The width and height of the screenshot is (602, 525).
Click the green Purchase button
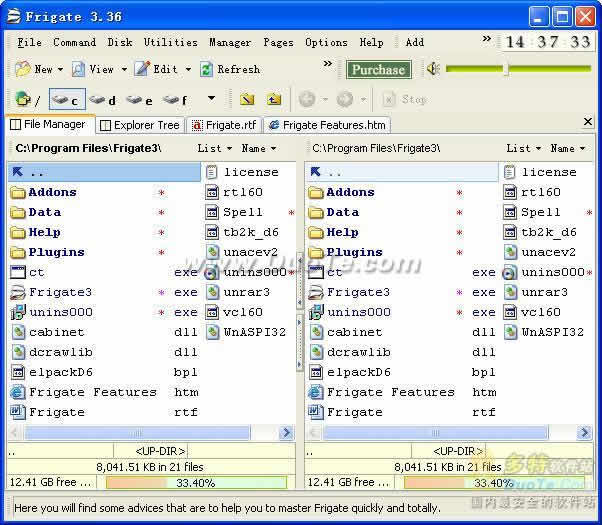pos(379,70)
